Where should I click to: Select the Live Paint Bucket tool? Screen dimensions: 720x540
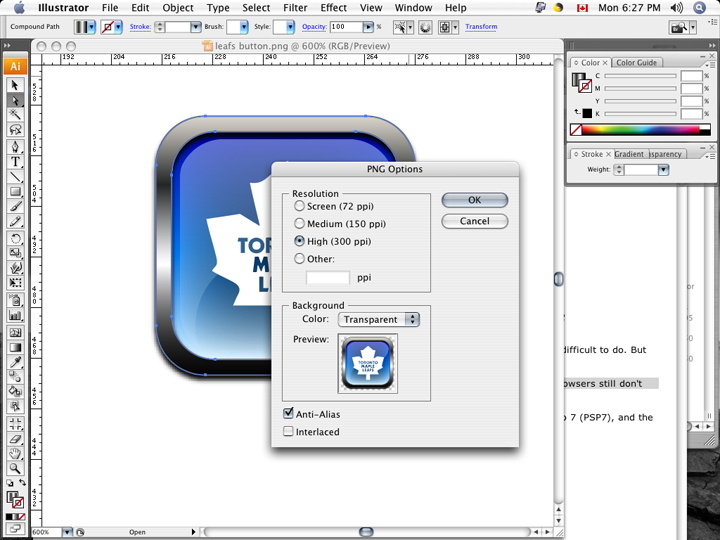pos(15,392)
